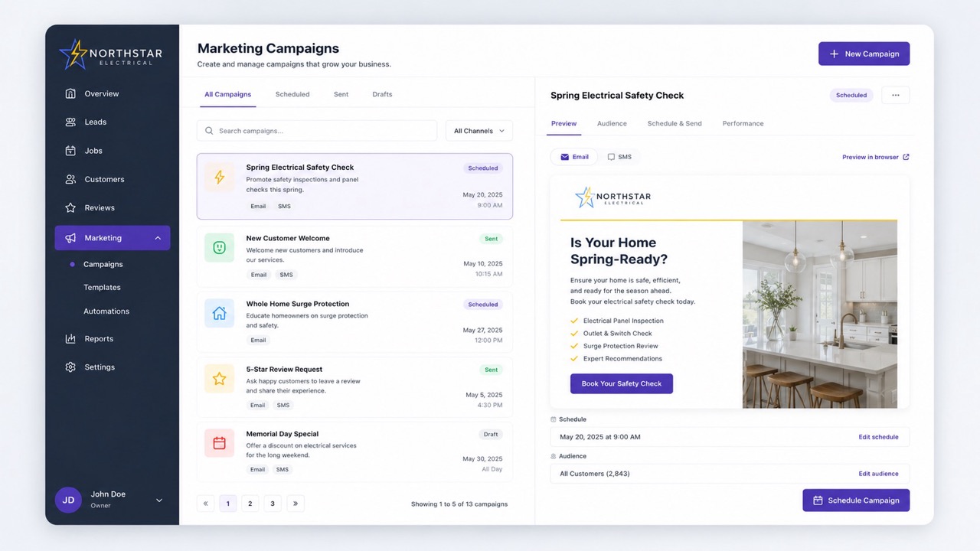980x551 pixels.
Task: Click the lightning bolt icon of Spring Electrical Safety Check
Action: (x=219, y=178)
